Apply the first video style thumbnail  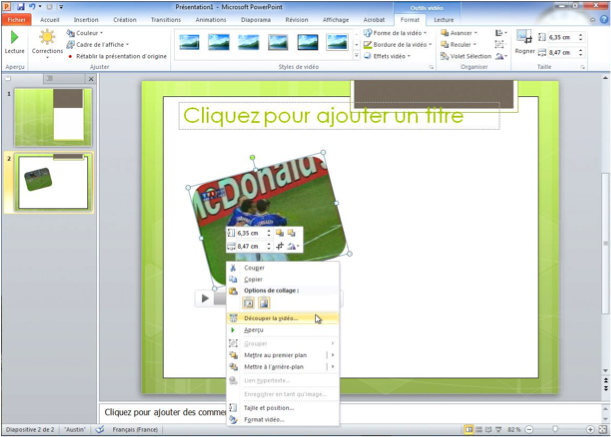189,42
